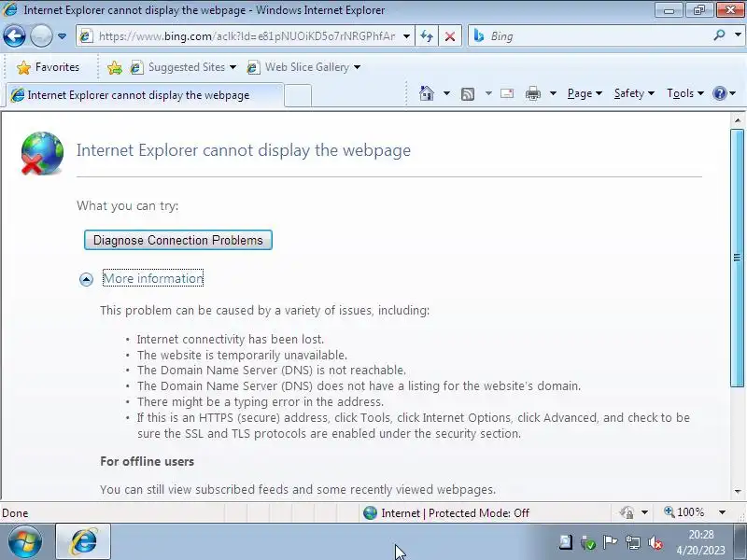Click the scrollbar up arrow

tap(738, 120)
